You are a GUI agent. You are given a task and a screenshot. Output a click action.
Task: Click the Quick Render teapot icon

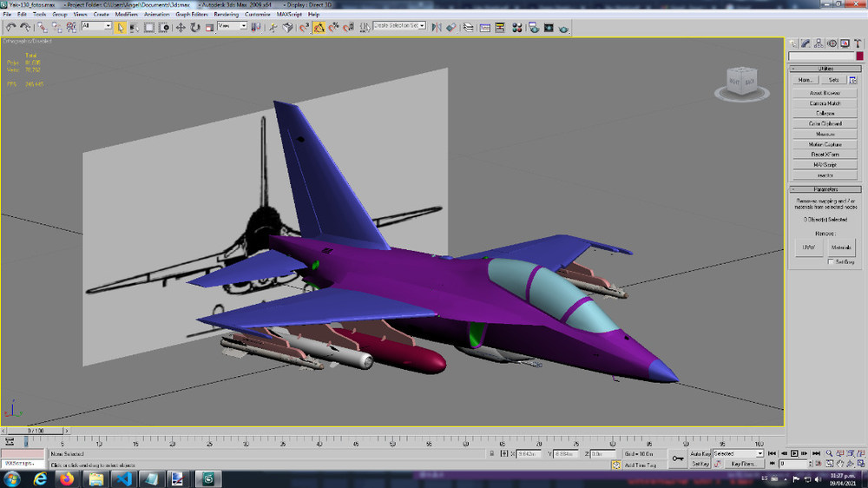coord(563,28)
